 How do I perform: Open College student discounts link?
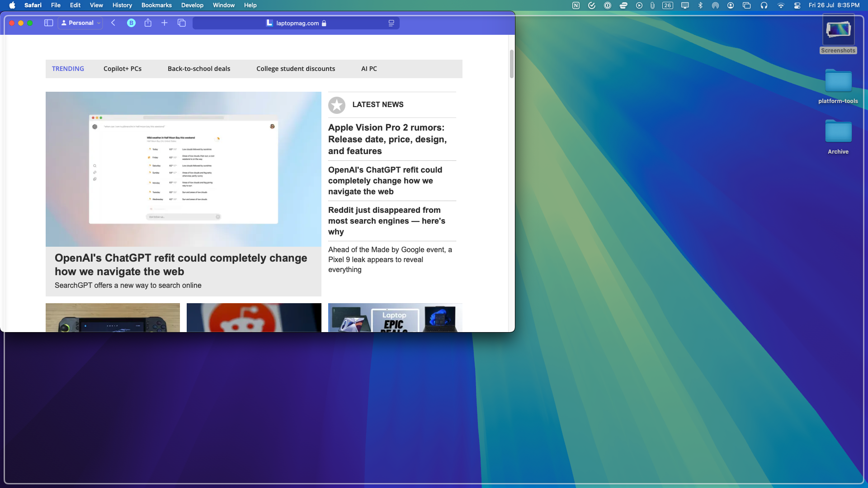pyautogui.click(x=296, y=69)
